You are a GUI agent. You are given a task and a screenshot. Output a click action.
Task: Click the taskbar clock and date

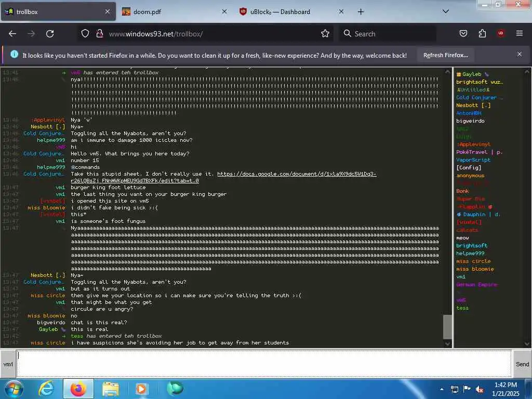[506, 389]
